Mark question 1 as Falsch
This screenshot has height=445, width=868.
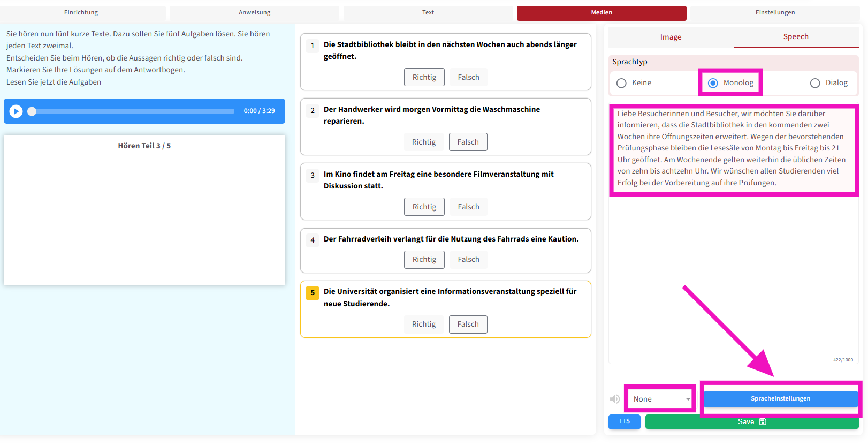point(468,77)
